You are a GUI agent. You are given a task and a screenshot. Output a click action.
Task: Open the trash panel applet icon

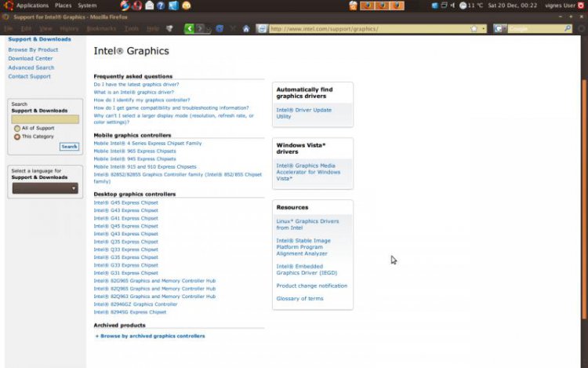coord(353,5)
